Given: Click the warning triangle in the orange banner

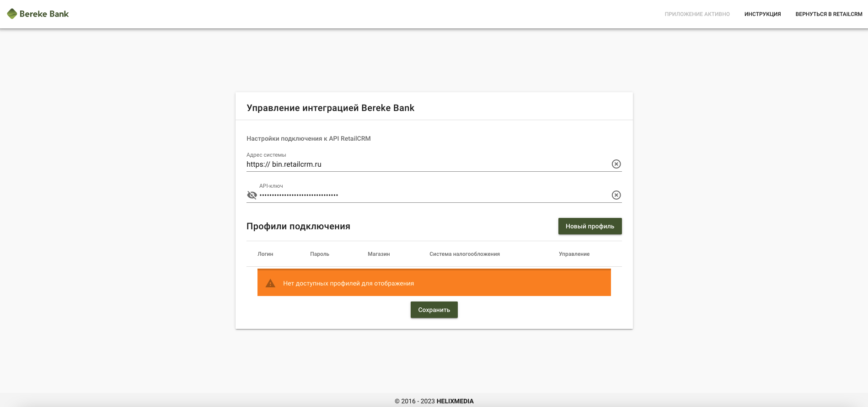Looking at the screenshot, I should pyautogui.click(x=271, y=283).
